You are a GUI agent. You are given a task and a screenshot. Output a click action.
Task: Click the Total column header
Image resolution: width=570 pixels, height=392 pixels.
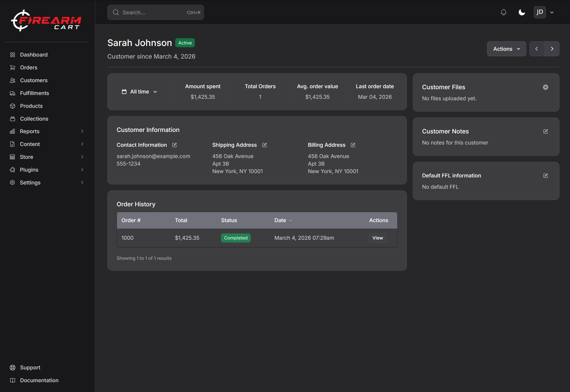181,220
